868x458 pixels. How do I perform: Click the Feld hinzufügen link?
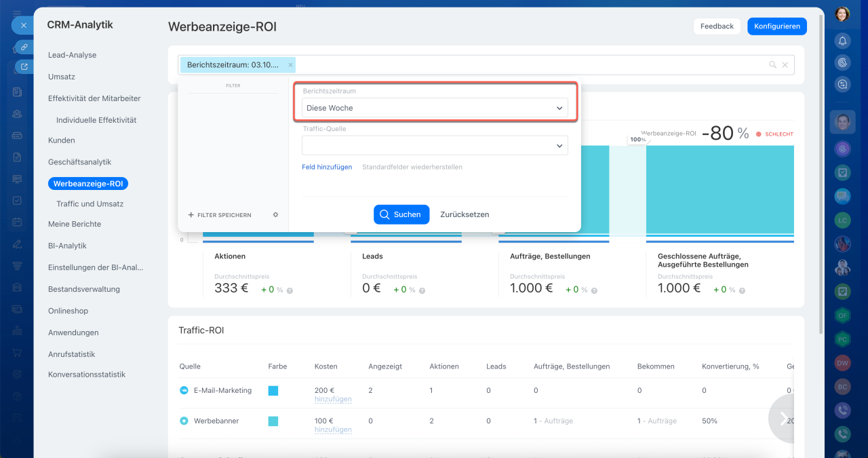coord(327,167)
